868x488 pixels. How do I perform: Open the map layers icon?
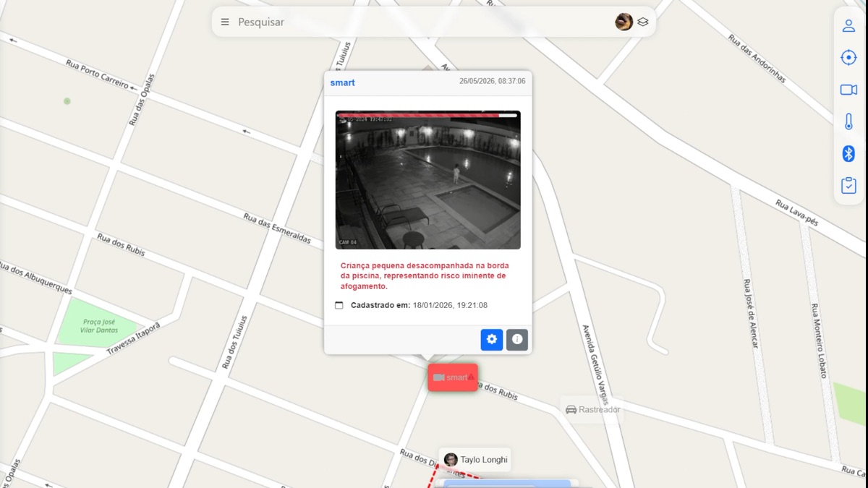tap(643, 22)
